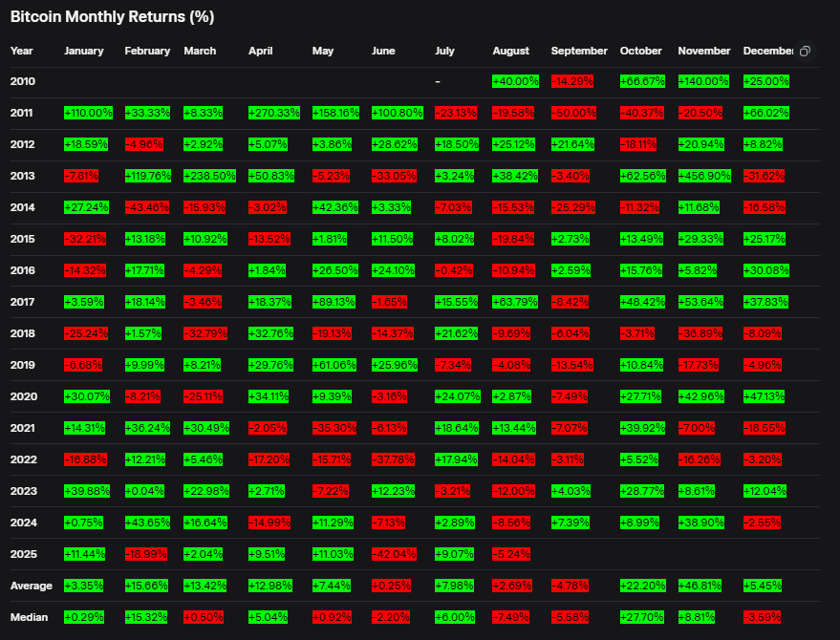This screenshot has height=640, width=840.
Task: Click the Median row label
Action: click(x=29, y=617)
